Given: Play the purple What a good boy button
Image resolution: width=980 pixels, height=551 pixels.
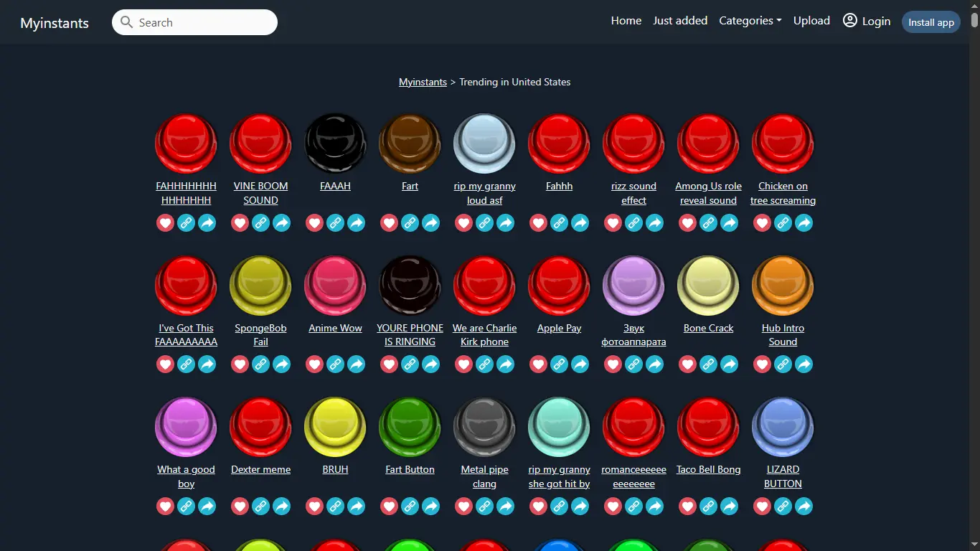Looking at the screenshot, I should [186, 427].
